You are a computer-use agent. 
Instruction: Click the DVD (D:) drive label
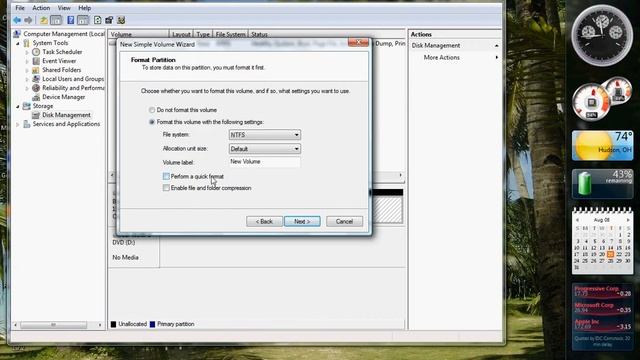click(x=124, y=242)
